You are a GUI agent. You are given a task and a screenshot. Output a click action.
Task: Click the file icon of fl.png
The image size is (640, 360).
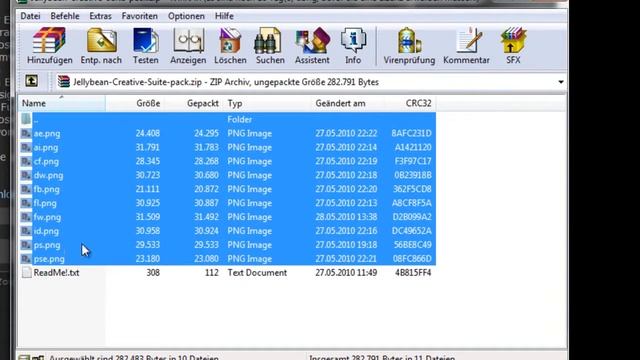pyautogui.click(x=26, y=203)
